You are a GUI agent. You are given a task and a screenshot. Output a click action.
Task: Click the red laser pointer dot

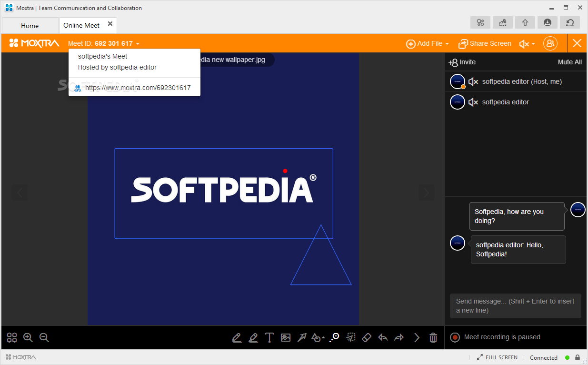(x=285, y=171)
